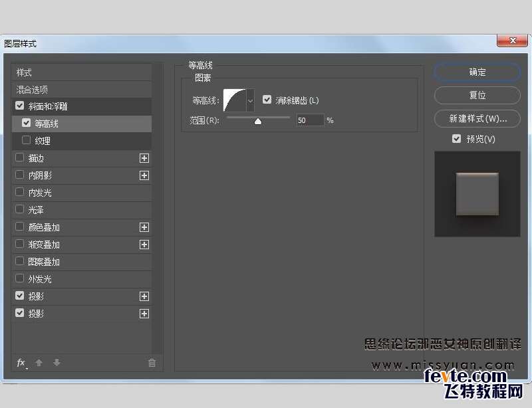Enable the 光泽 checkbox
The height and width of the screenshot is (408, 532).
point(20,209)
